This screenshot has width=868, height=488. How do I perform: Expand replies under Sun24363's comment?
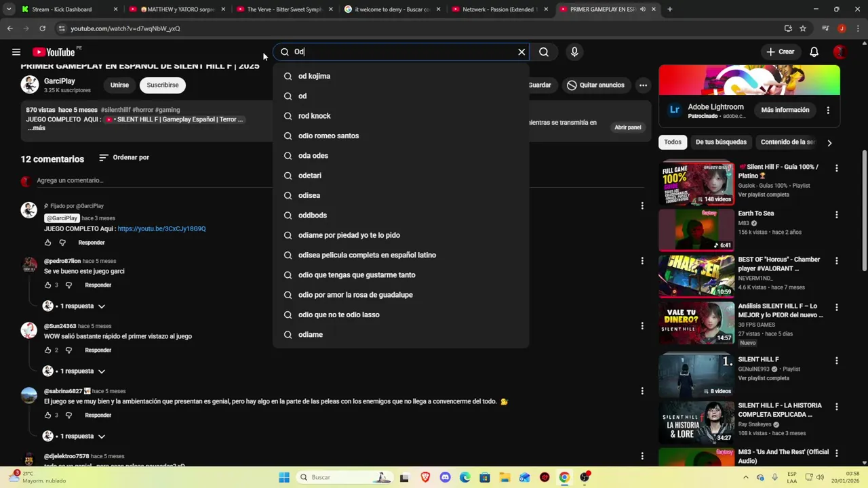[74, 371]
